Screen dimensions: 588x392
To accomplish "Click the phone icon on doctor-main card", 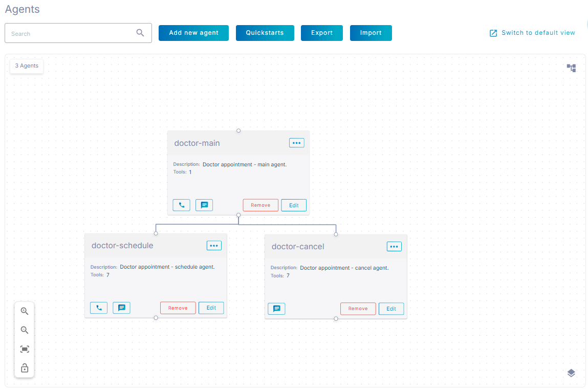I will point(181,205).
